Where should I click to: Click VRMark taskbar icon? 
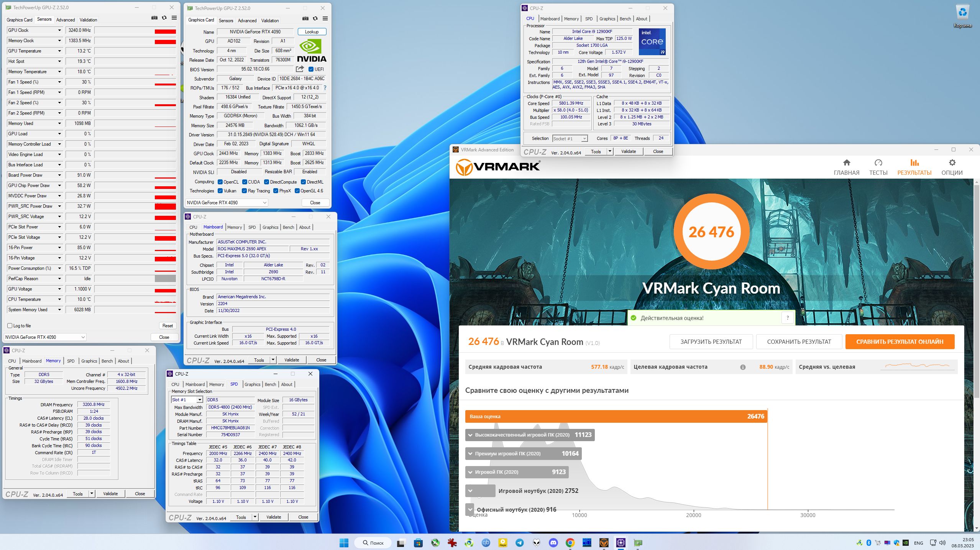pos(604,543)
